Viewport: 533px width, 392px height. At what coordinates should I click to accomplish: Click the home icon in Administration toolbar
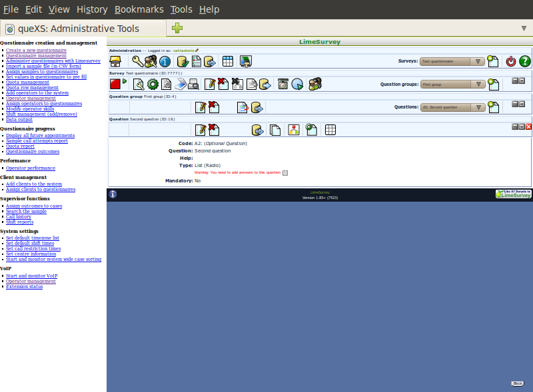pos(115,61)
